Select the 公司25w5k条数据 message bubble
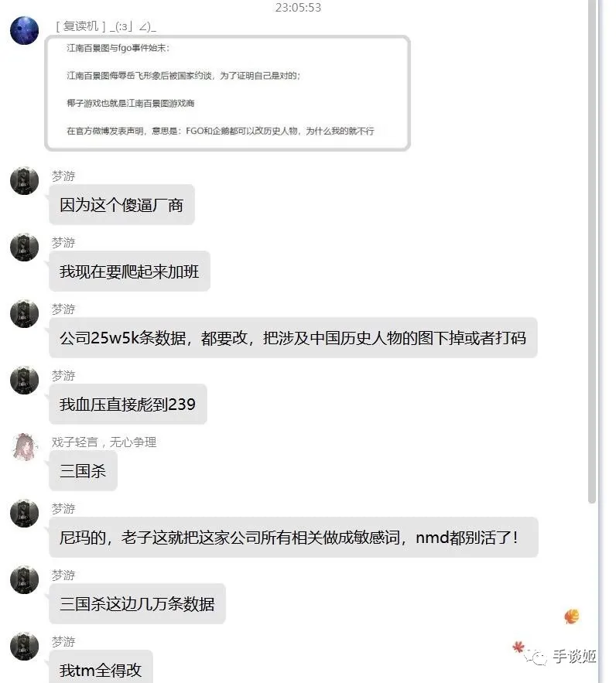The image size is (616, 683). coord(293,338)
